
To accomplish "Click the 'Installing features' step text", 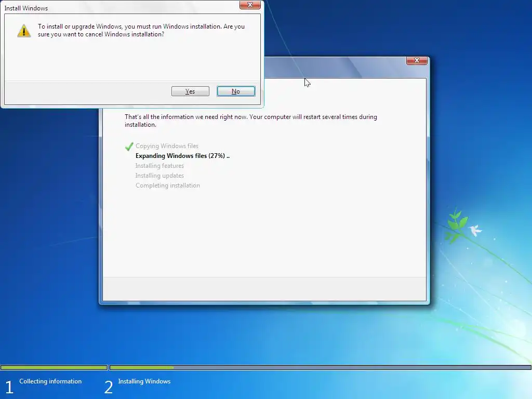I will 159,166.
